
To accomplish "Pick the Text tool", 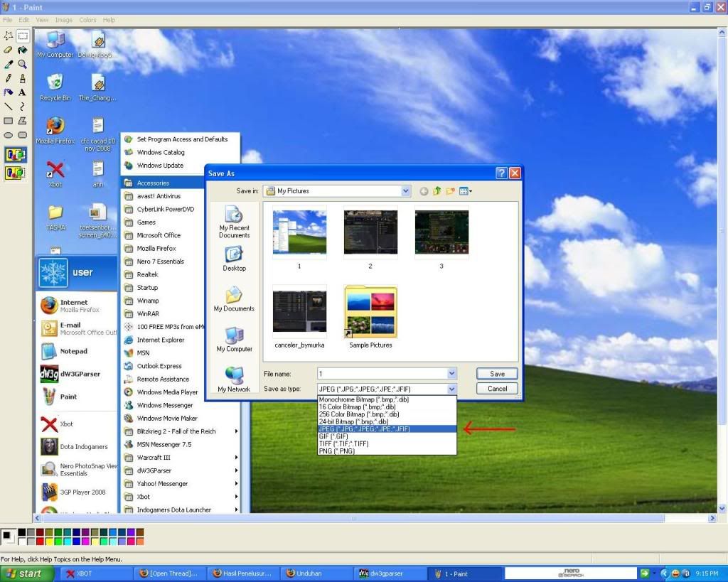I will pyautogui.click(x=23, y=92).
